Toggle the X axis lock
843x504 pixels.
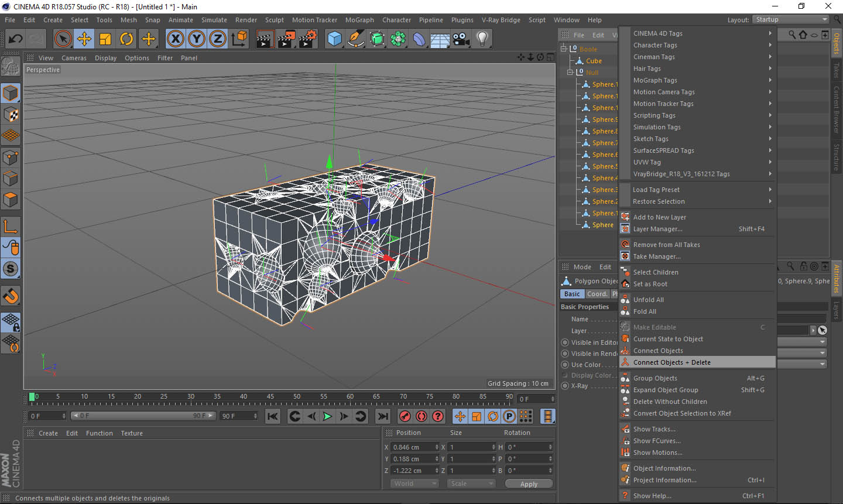coord(175,39)
